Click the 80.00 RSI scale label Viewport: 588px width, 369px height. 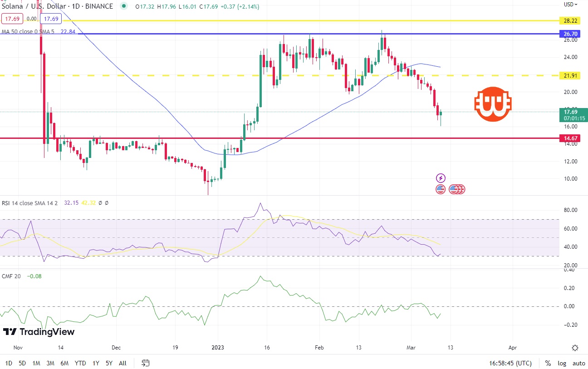[570, 210]
